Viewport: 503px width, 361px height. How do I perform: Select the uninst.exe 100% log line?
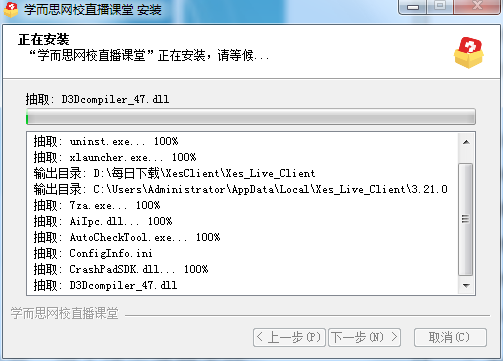coord(106,141)
